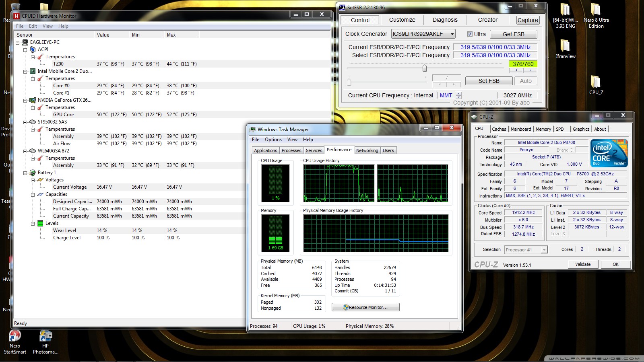Image resolution: width=644 pixels, height=362 pixels.
Task: Switch to the Diagnosis tab in SetFSB
Action: click(x=445, y=20)
